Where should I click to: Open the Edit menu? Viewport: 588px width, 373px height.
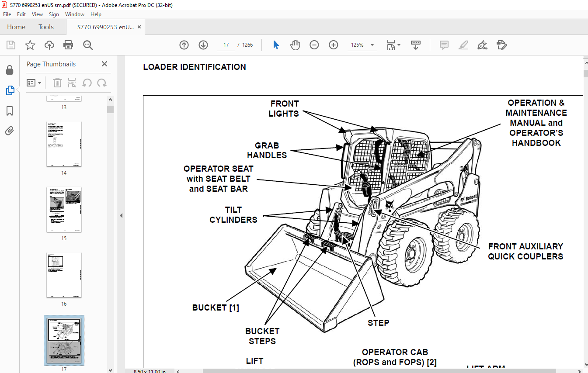[21, 14]
